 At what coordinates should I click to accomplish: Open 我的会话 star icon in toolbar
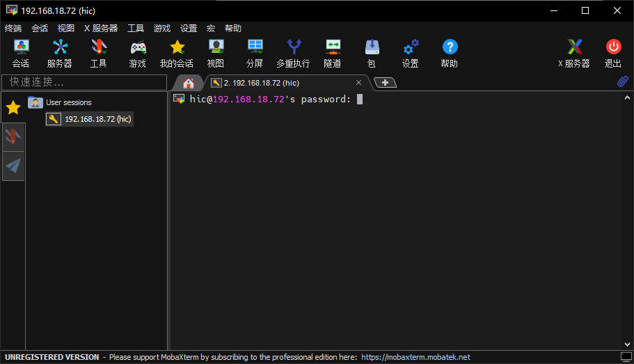pyautogui.click(x=177, y=53)
